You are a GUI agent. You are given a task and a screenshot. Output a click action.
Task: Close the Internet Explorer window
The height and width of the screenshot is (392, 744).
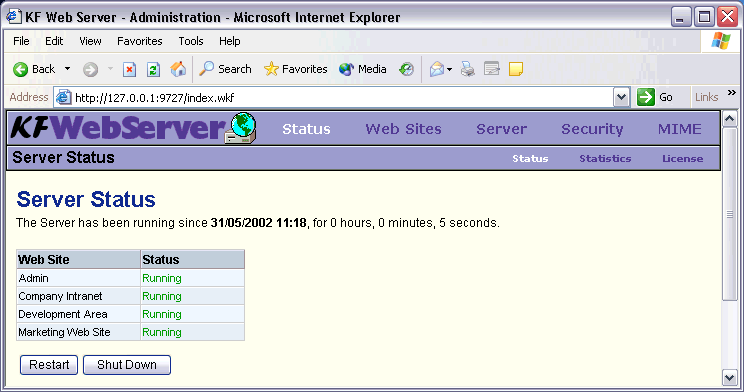pyautogui.click(x=727, y=18)
